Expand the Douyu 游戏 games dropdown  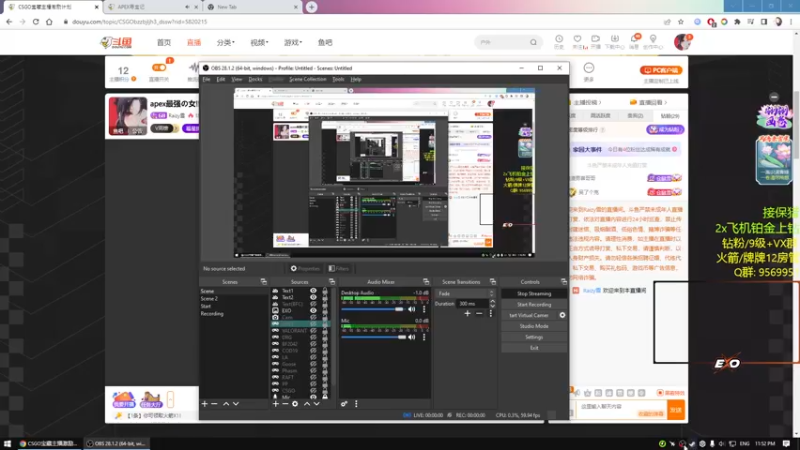pos(293,42)
